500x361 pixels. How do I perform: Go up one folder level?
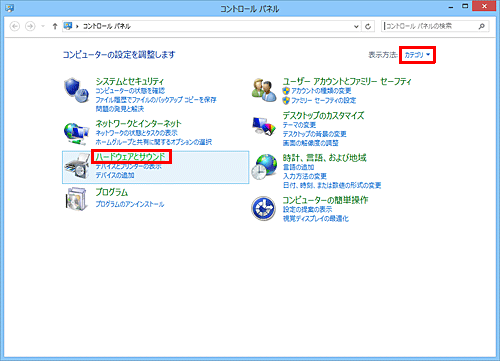pos(55,26)
